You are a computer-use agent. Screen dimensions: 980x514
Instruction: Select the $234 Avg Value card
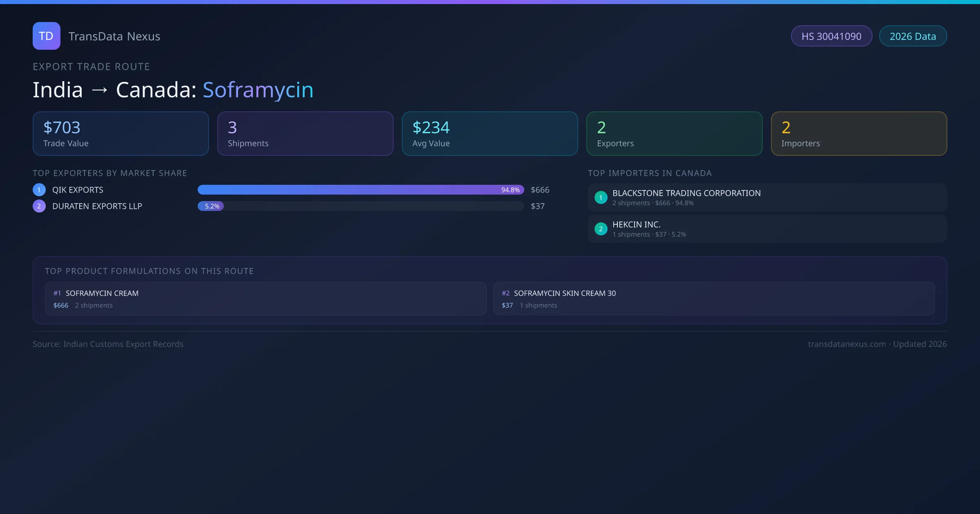[490, 133]
